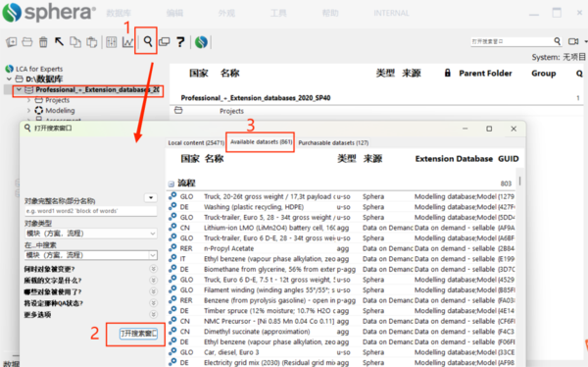Click the 打开搜索窗口 button at bottom of search panel

[x=138, y=334]
